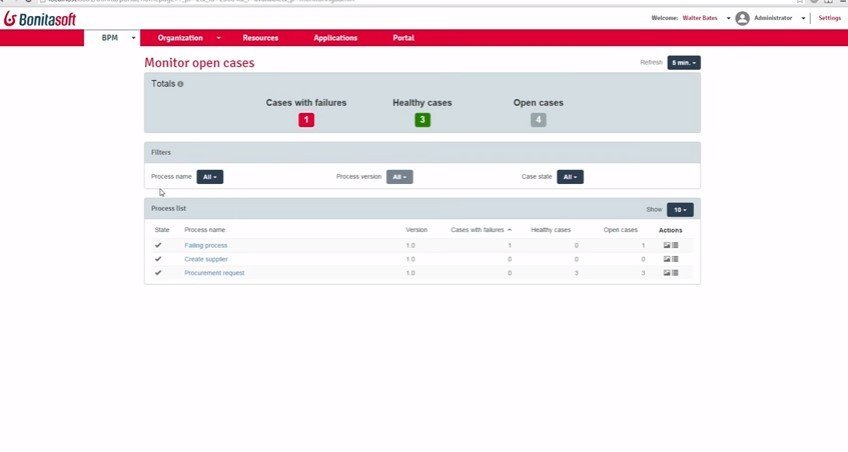
Task: Open diagram view icon for Create supplier
Action: [667, 259]
